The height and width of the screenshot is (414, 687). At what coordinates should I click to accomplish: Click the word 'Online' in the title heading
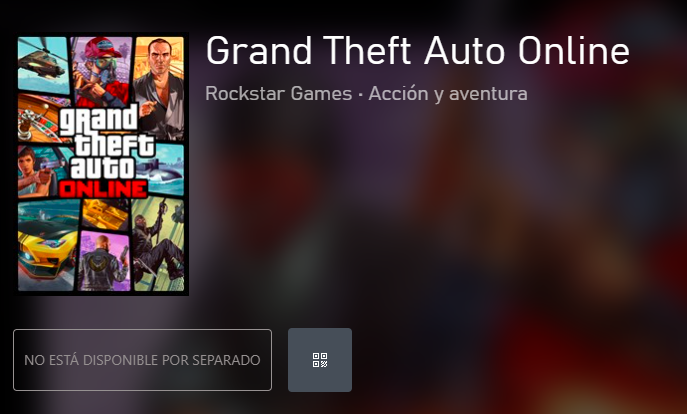pos(574,51)
